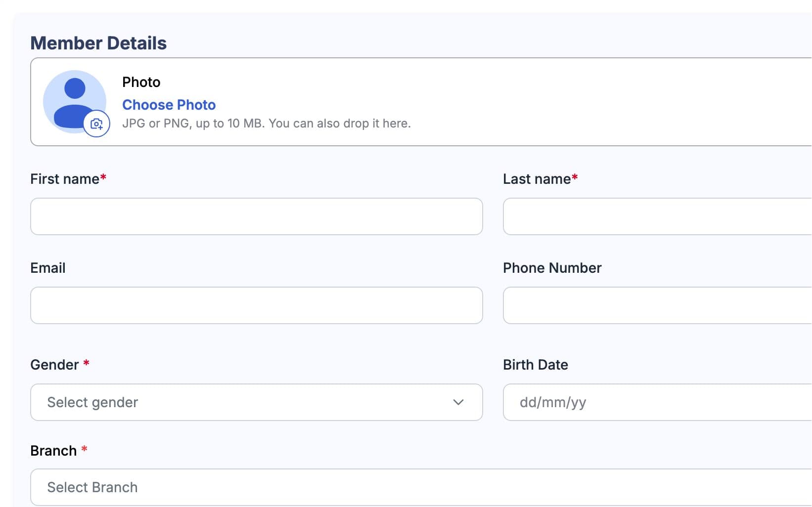Click the Member Details heading

(98, 43)
